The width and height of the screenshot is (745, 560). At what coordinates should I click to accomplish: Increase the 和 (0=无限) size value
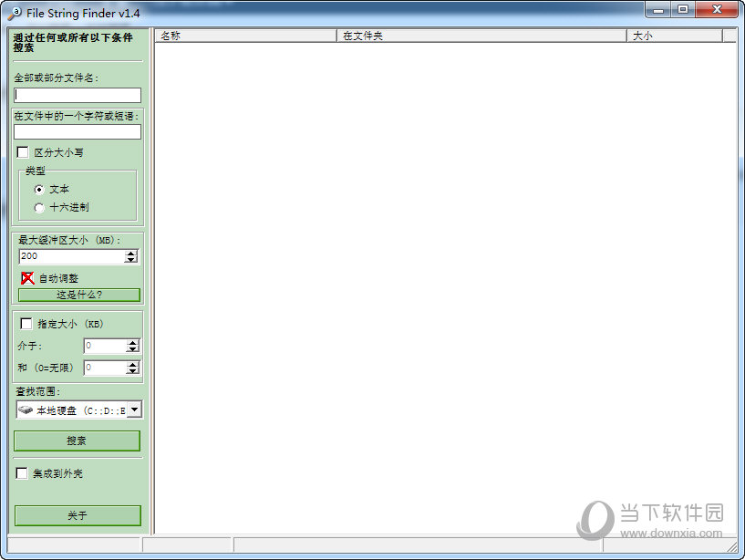click(133, 365)
